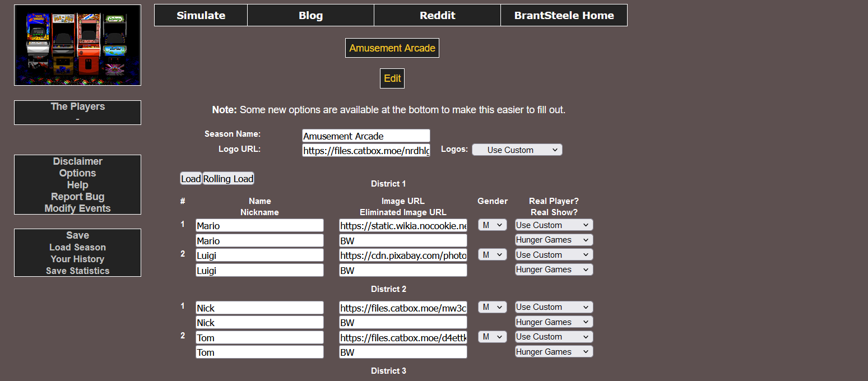Click Luigi's Name field
Viewport: 868px width, 381px height.
point(259,255)
